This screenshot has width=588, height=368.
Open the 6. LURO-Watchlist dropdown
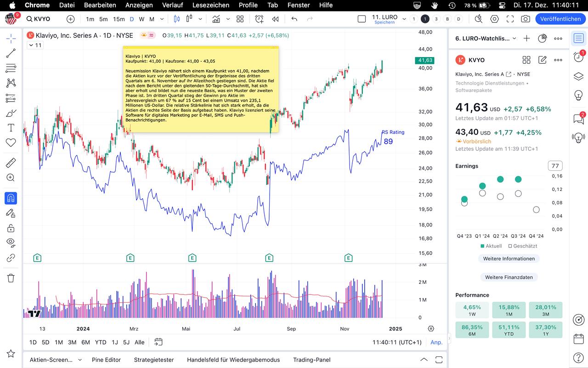click(486, 39)
